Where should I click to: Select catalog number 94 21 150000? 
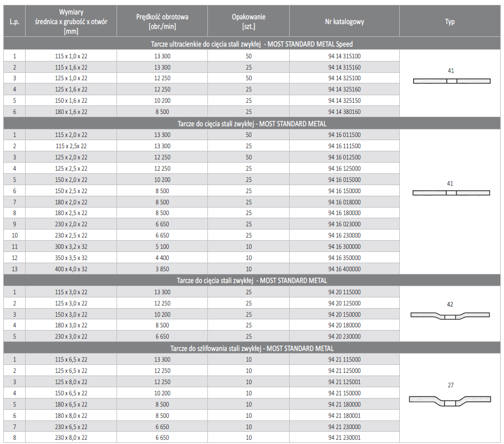click(344, 393)
